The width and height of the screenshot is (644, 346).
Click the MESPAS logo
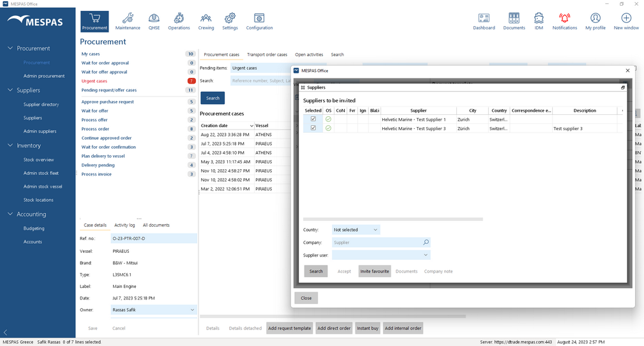pyautogui.click(x=35, y=20)
